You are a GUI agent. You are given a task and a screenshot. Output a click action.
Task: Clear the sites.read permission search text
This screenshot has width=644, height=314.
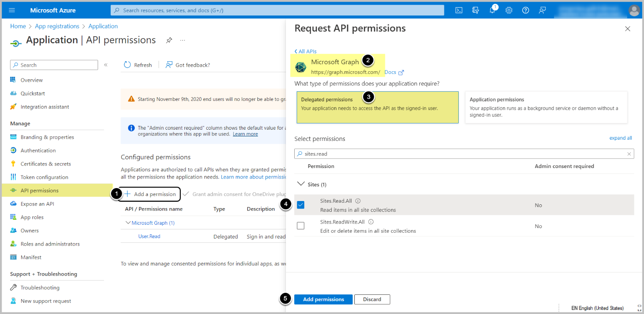point(629,154)
